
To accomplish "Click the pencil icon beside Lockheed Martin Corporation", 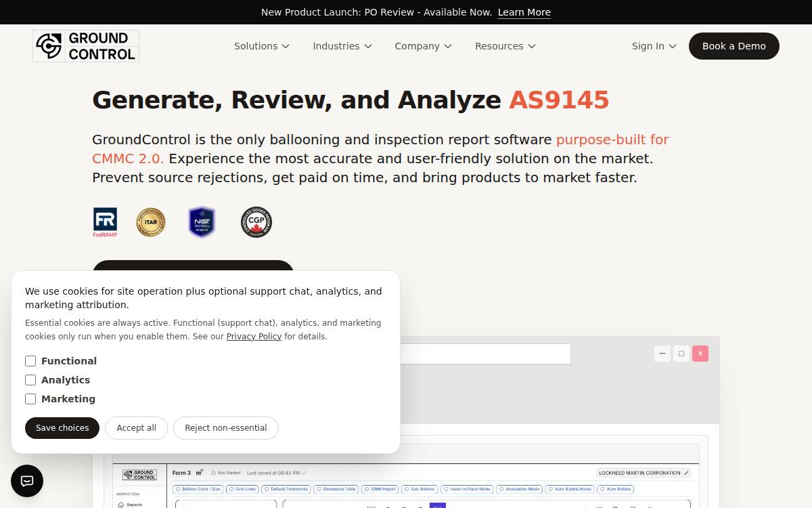I will (686, 473).
